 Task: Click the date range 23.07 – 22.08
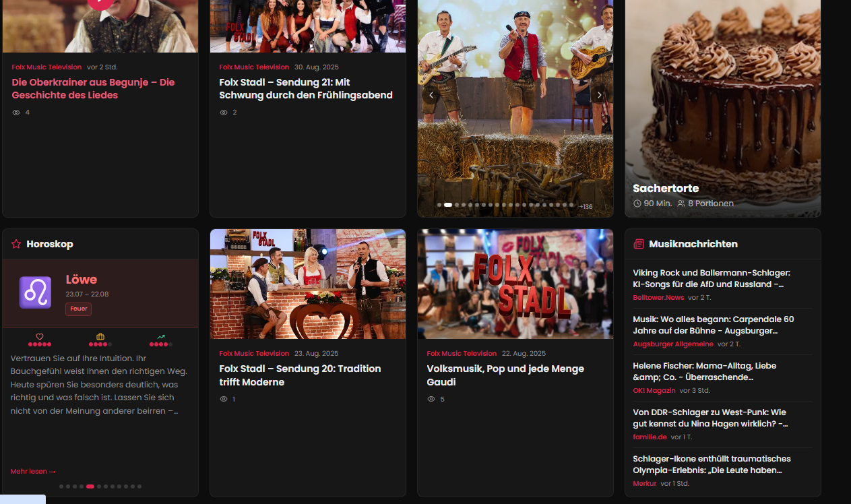87,294
